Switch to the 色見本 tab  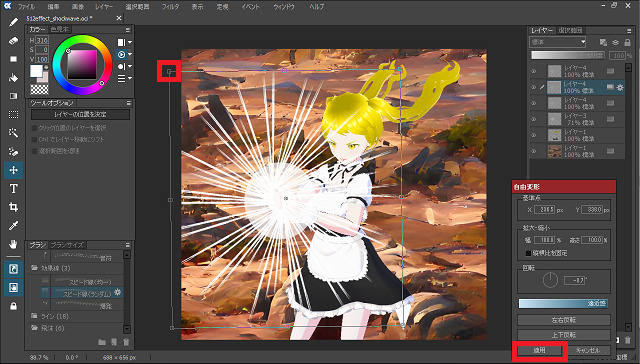(x=60, y=29)
